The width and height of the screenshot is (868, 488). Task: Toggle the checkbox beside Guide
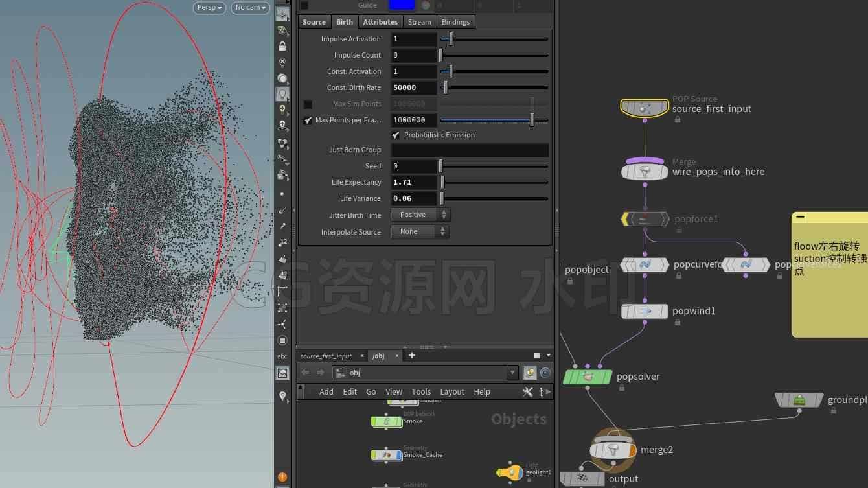coord(304,5)
